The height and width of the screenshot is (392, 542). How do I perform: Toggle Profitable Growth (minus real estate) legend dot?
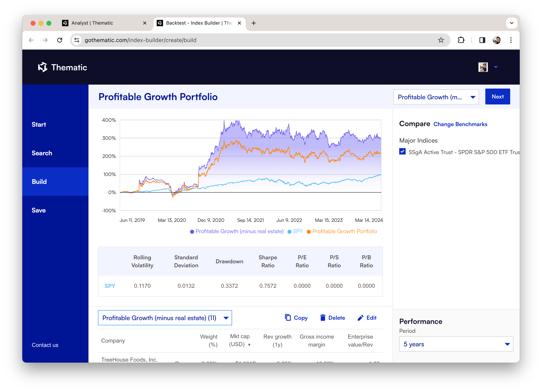tap(192, 232)
